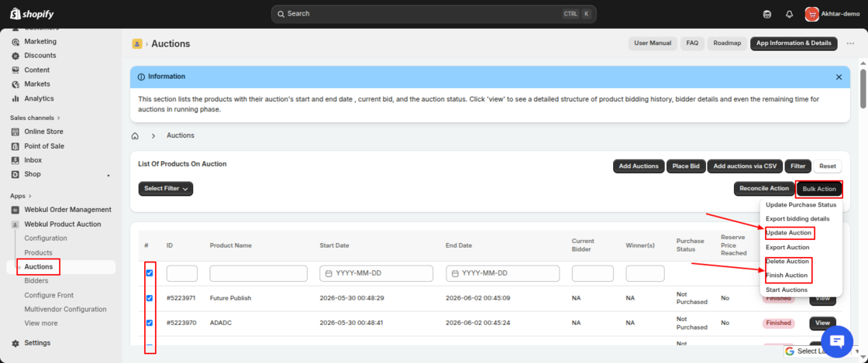Select Delete Auction in bulk menu
Screen dimensions: 868x363
(787, 262)
